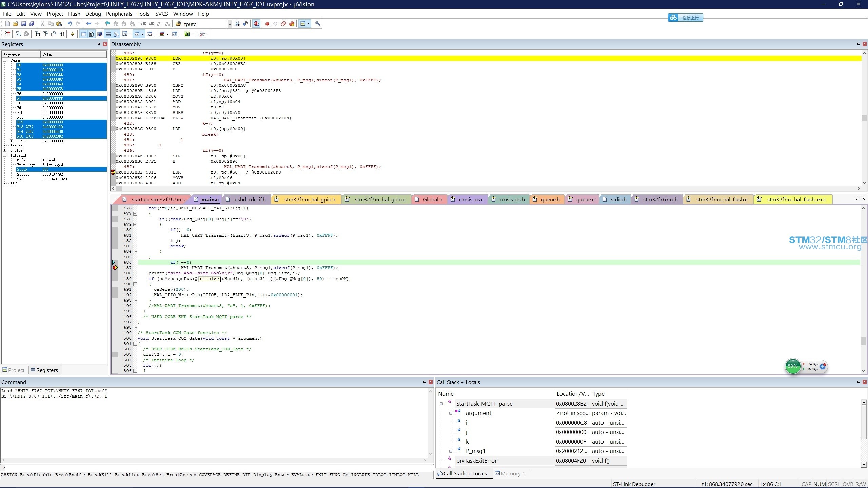868x488 pixels.
Task: Toggle breakpoint at line 487
Action: point(115,267)
